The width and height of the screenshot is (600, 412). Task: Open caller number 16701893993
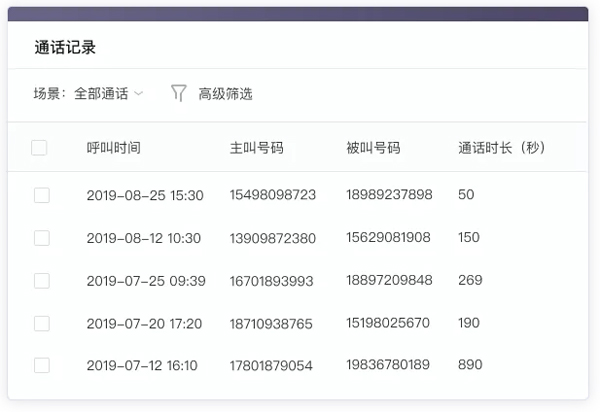click(272, 280)
